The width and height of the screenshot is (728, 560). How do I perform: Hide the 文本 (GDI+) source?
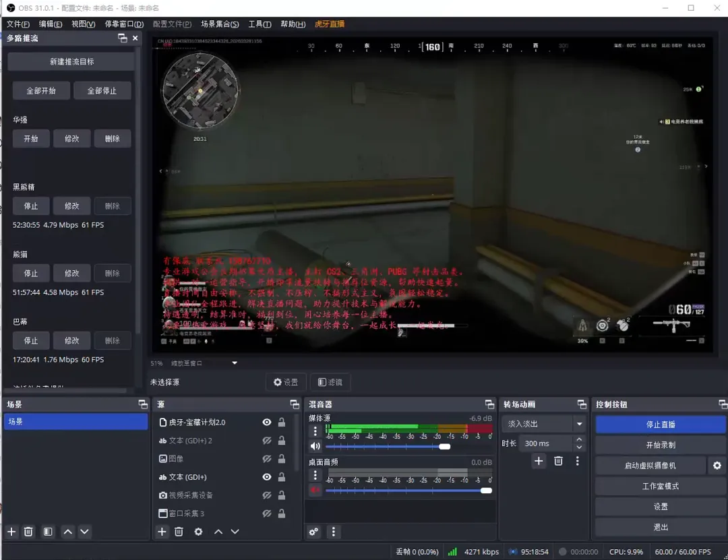(266, 477)
